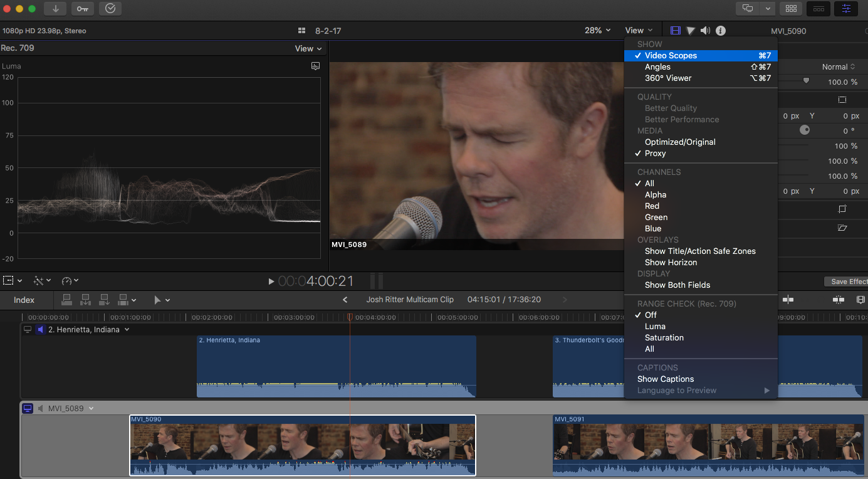Screen dimensions: 868x479
Task: Click the Import Media arrow button
Action: pyautogui.click(x=56, y=9)
